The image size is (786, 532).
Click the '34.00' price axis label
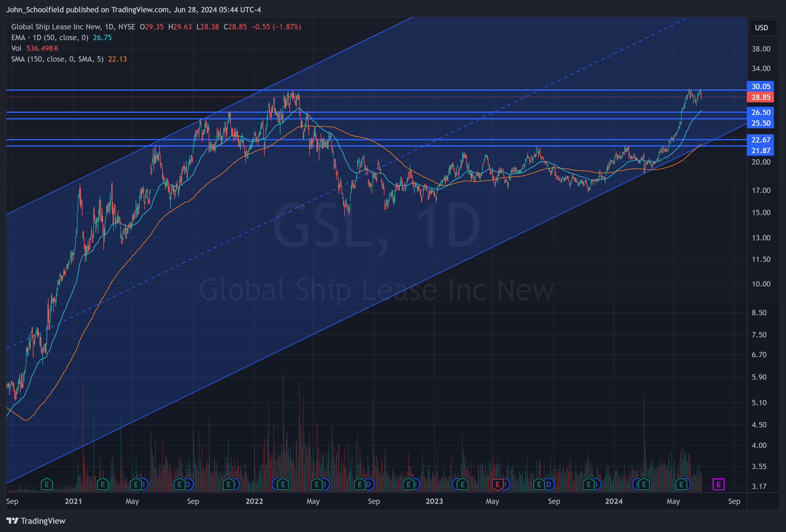[x=761, y=69]
